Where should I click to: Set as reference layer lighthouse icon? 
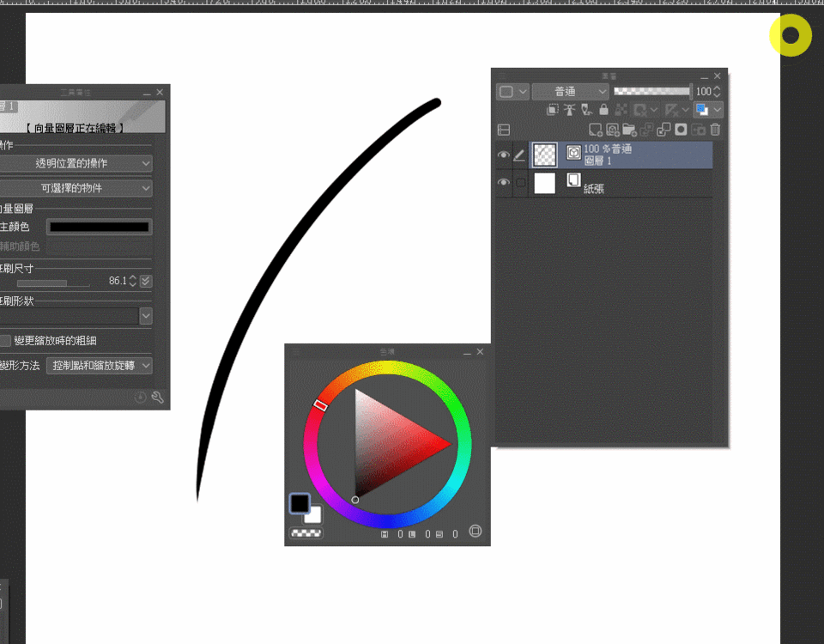pos(570,109)
